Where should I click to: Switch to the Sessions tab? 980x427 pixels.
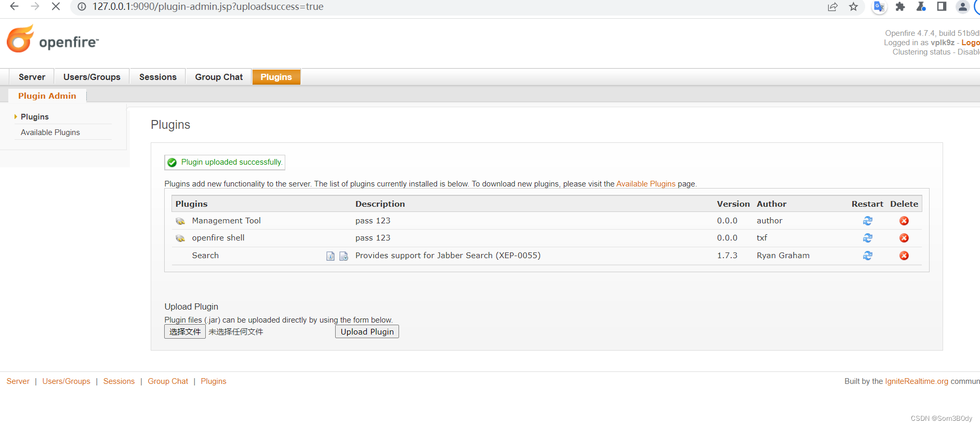pyautogui.click(x=158, y=77)
